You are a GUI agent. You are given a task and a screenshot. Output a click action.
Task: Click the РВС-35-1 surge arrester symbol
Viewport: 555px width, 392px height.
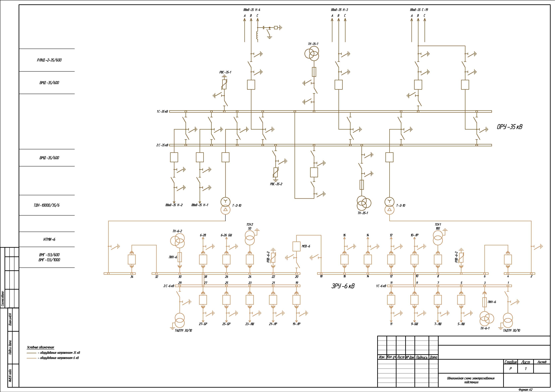point(224,84)
